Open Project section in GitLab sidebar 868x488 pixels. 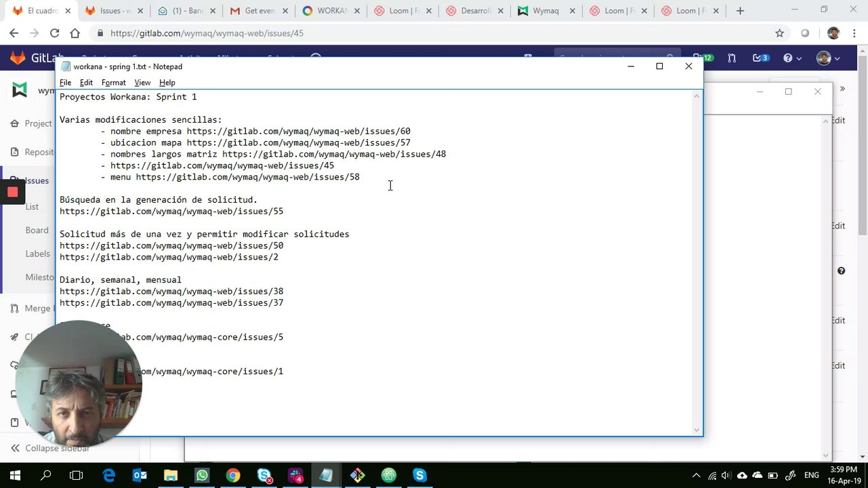[31, 123]
